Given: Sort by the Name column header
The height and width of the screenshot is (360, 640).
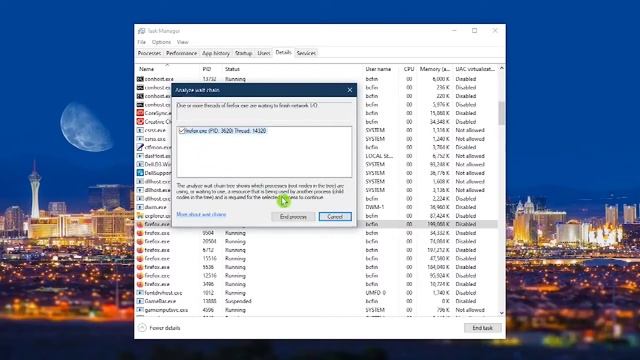Looking at the screenshot, I should pos(147,69).
